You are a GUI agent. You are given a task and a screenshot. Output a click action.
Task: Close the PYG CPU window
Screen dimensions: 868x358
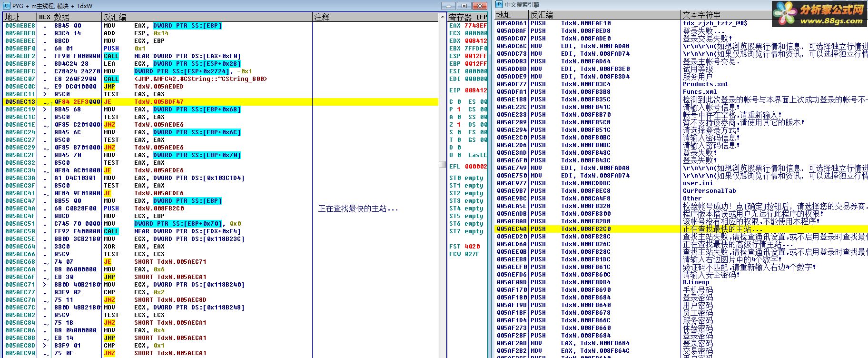(480, 6)
